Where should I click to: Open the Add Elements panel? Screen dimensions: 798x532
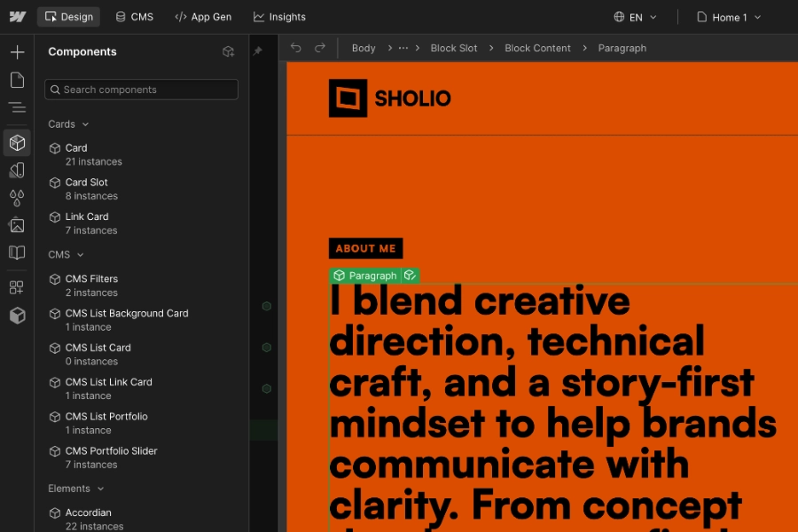(x=16, y=51)
